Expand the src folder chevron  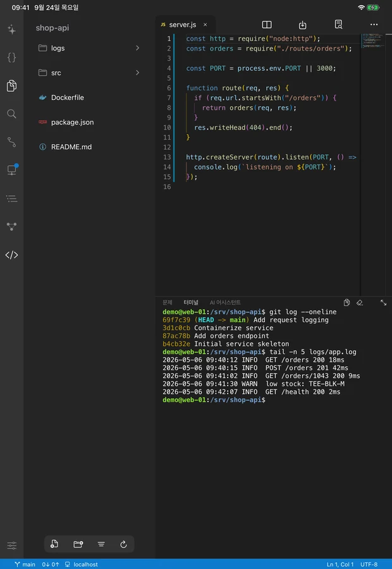137,73
